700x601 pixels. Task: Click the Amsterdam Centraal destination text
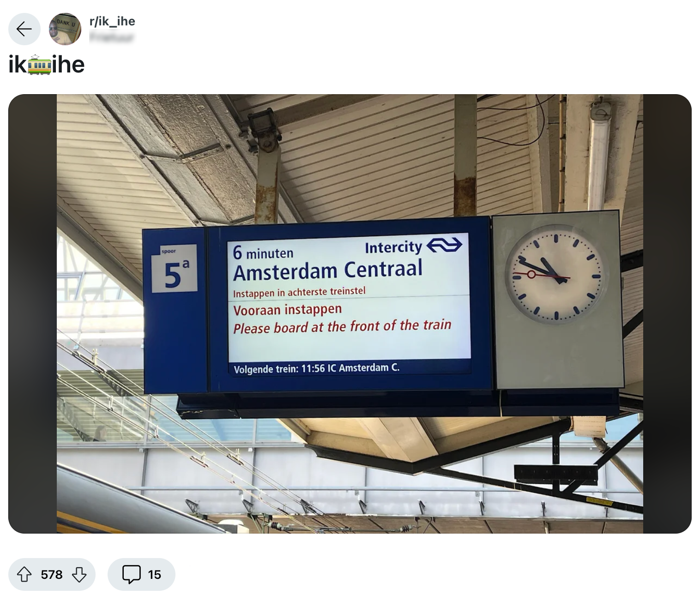click(x=328, y=270)
